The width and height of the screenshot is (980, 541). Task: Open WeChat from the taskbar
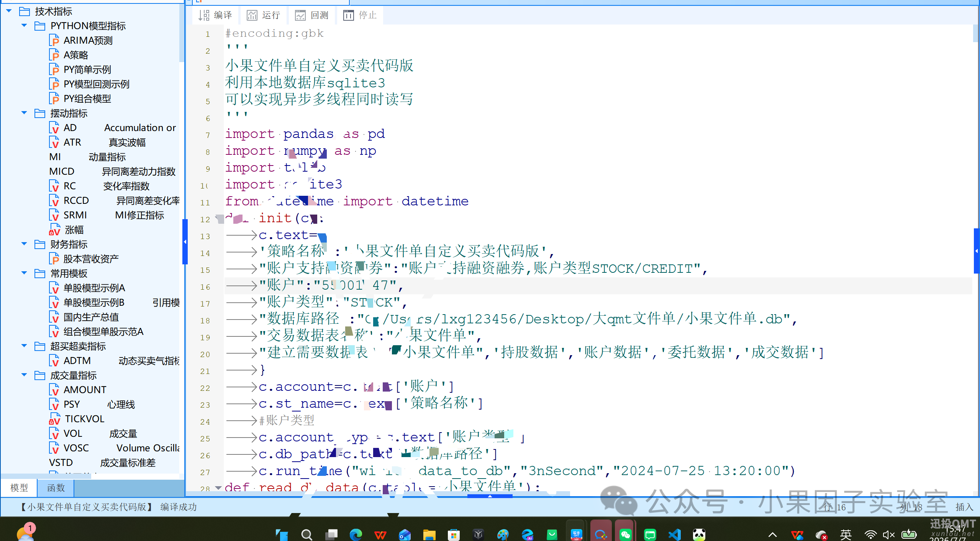(x=625, y=534)
